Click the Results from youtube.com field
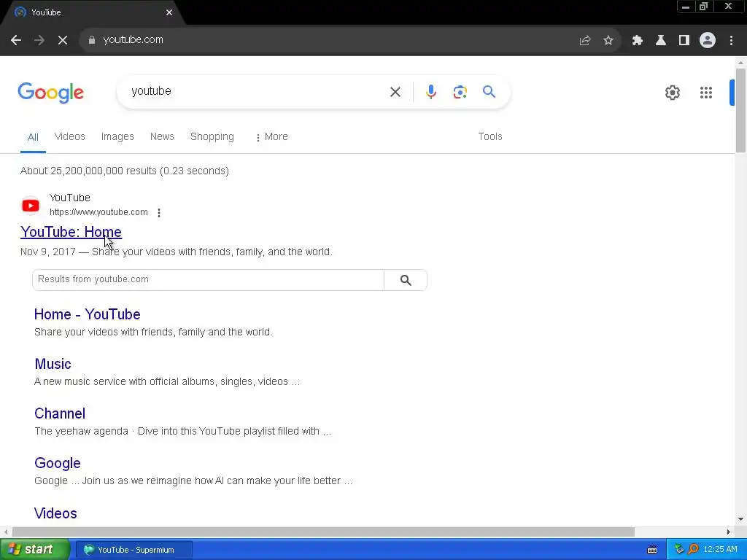This screenshot has height=560, width=747. [208, 280]
